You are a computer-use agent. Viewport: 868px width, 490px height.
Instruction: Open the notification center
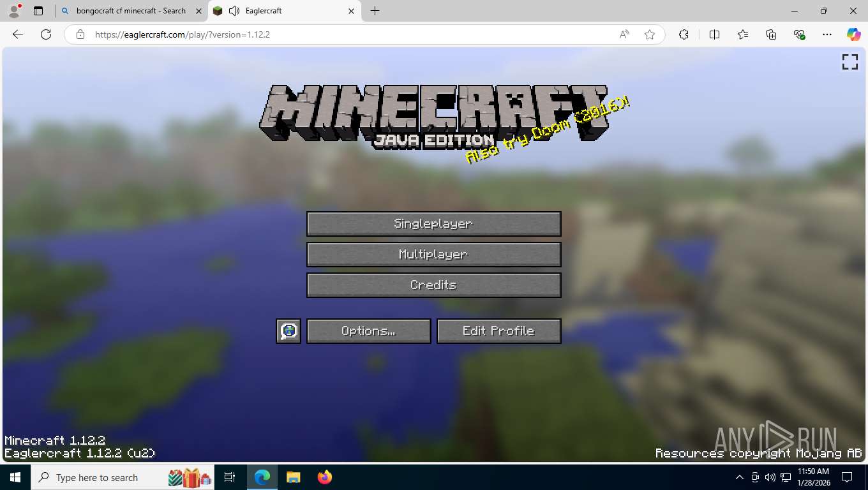[x=847, y=477]
